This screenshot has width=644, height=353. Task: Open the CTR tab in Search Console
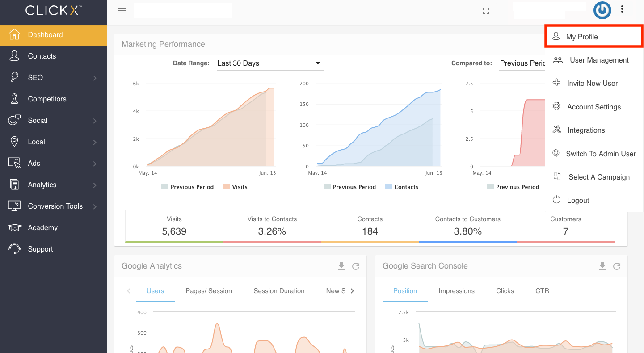click(x=542, y=291)
